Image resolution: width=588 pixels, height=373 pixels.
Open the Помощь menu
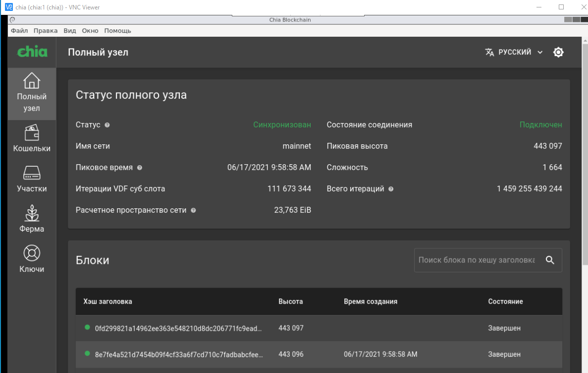click(118, 31)
